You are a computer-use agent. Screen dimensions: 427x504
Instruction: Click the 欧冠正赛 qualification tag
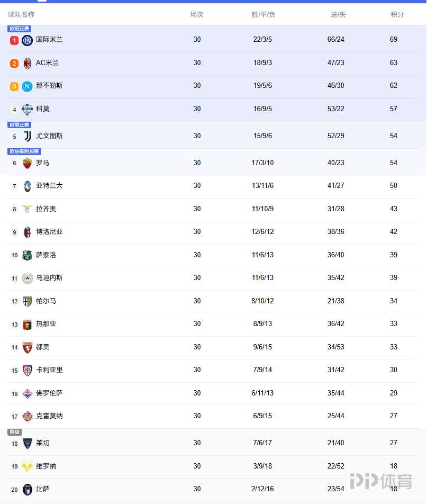(x=20, y=29)
